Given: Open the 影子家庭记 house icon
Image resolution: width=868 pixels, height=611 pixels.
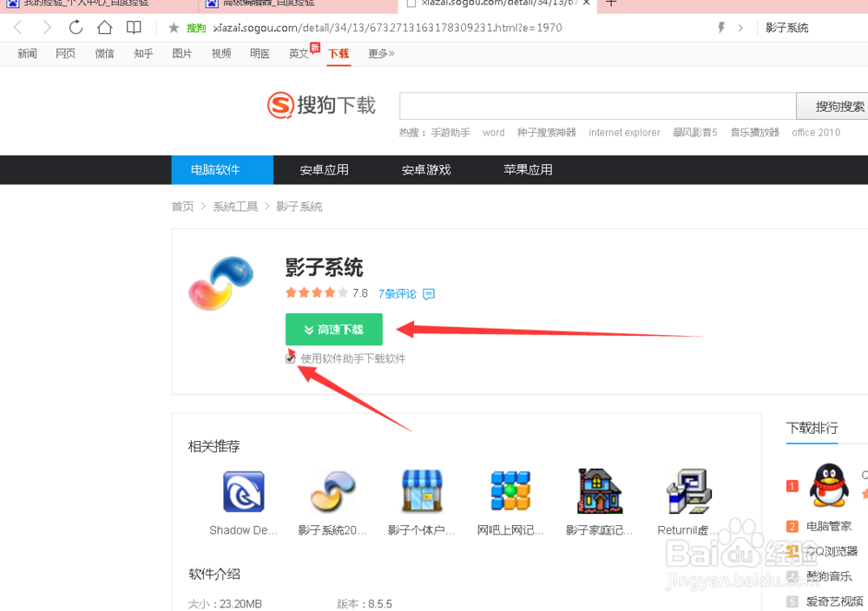Looking at the screenshot, I should click(x=600, y=491).
